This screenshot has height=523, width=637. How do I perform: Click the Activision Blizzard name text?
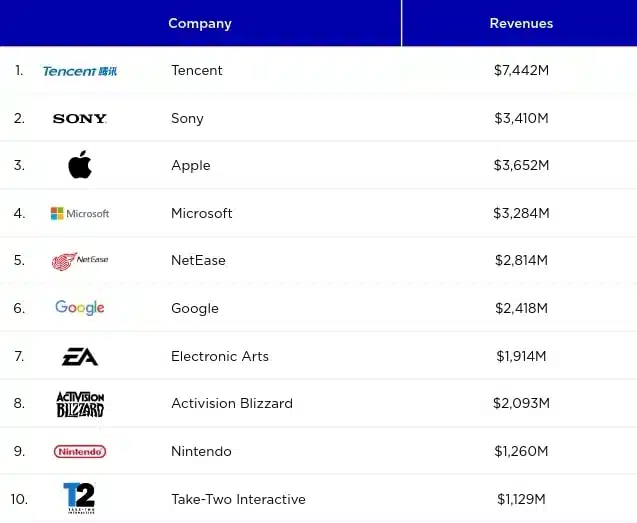point(232,404)
